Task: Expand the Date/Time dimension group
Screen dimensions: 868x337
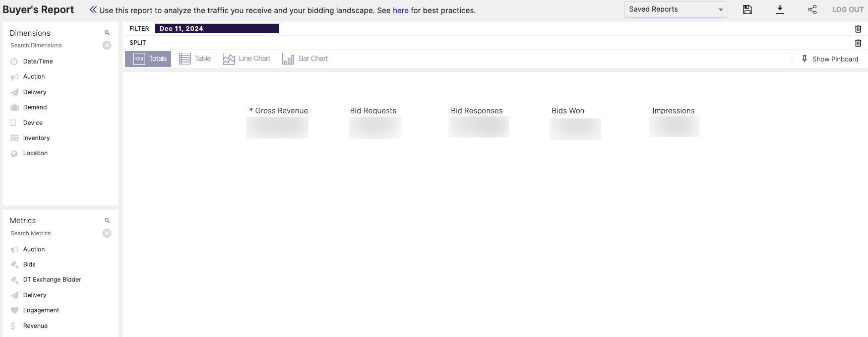Action: click(38, 61)
